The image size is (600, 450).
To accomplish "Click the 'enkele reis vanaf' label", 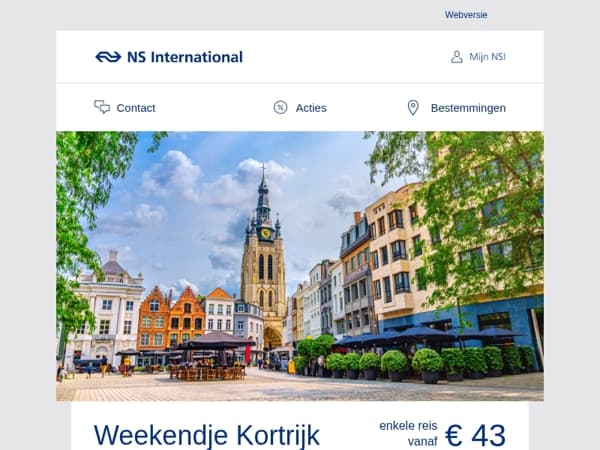I will [408, 434].
